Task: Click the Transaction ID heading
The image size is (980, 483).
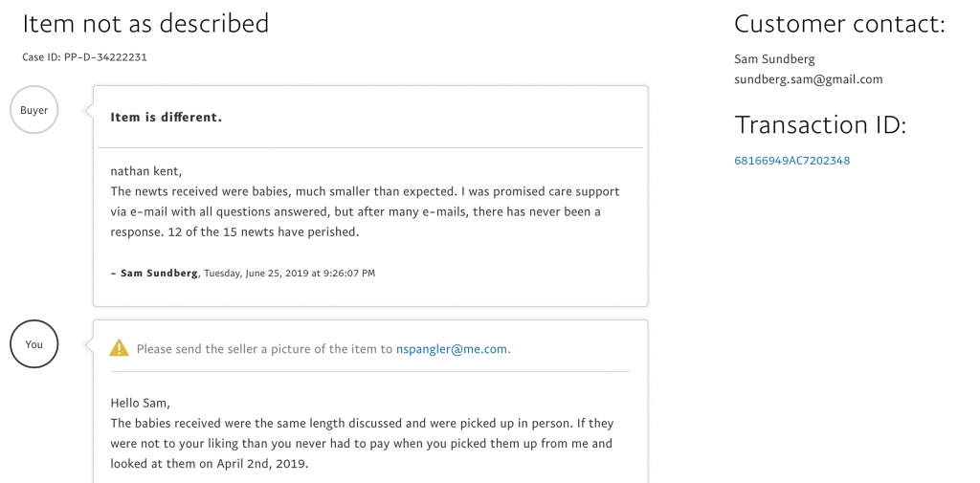Action: point(820,125)
